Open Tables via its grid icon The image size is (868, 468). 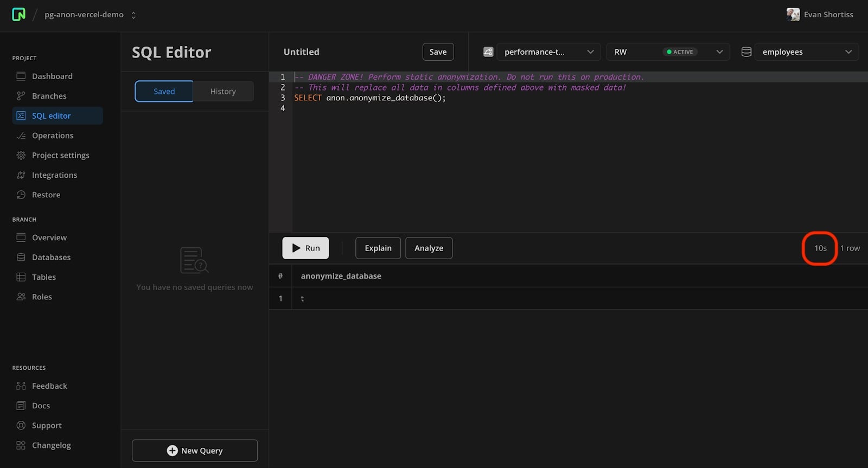click(21, 277)
